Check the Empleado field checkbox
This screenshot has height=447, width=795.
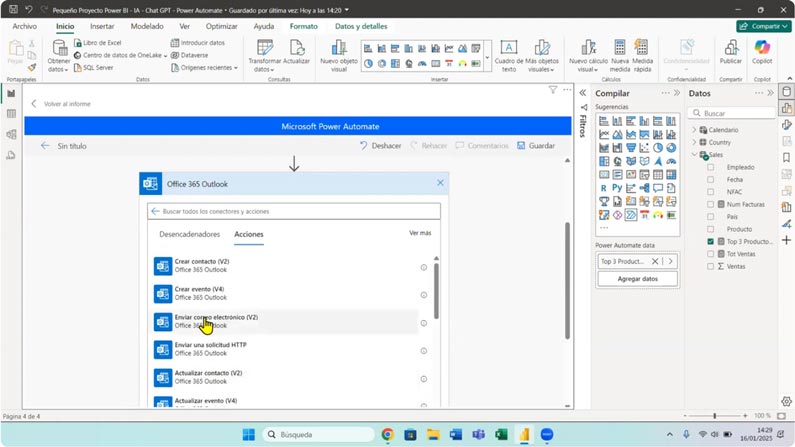pos(711,167)
